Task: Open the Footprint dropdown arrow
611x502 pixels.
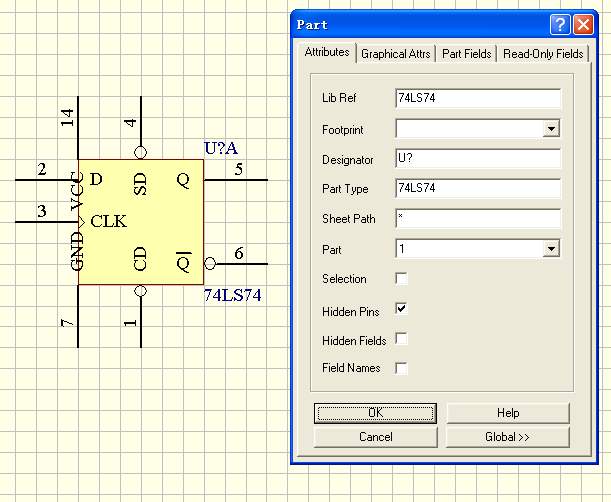Action: pyautogui.click(x=551, y=129)
